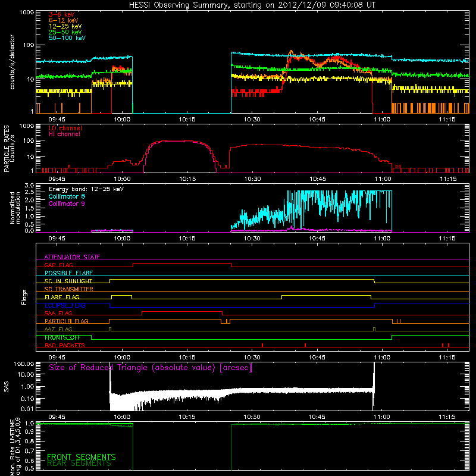Click the FLARE_FLAG label
The width and height of the screenshot is (476, 476).
(62, 297)
